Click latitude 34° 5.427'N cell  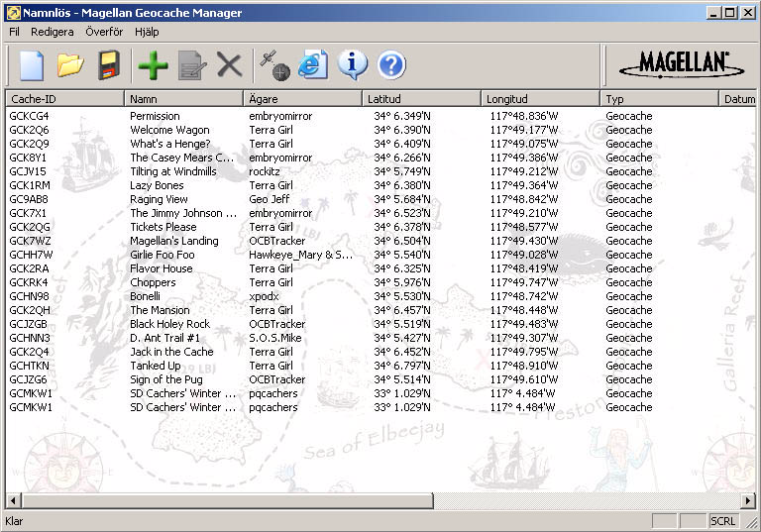pyautogui.click(x=402, y=338)
